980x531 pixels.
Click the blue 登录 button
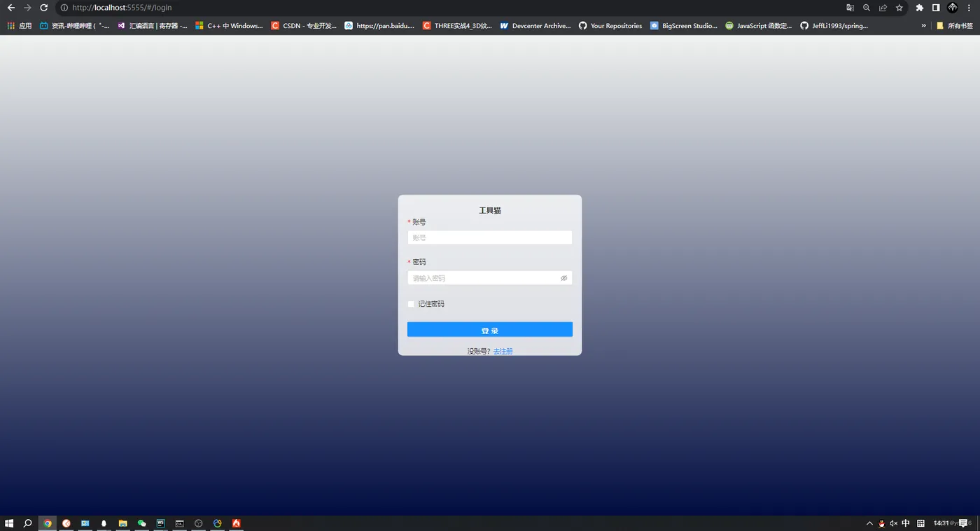(490, 330)
